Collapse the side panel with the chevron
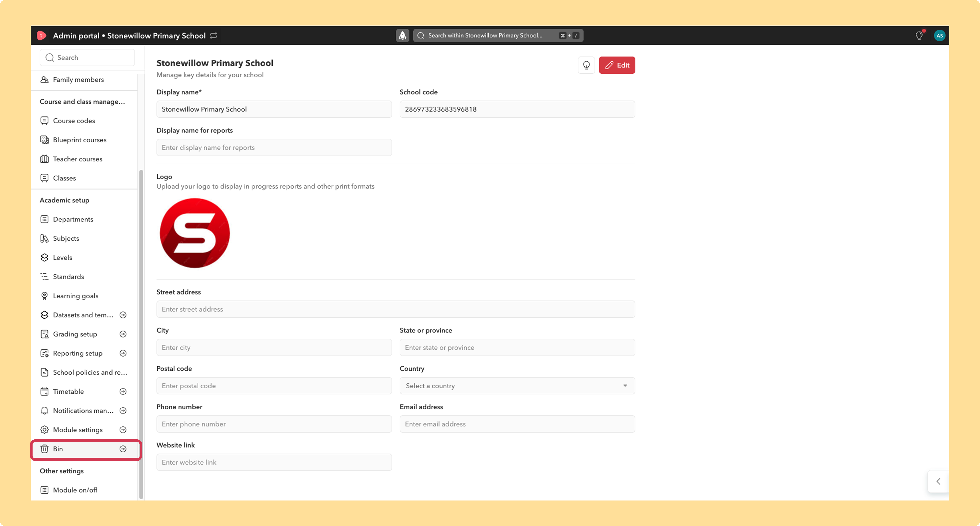980x526 pixels. 938,482
